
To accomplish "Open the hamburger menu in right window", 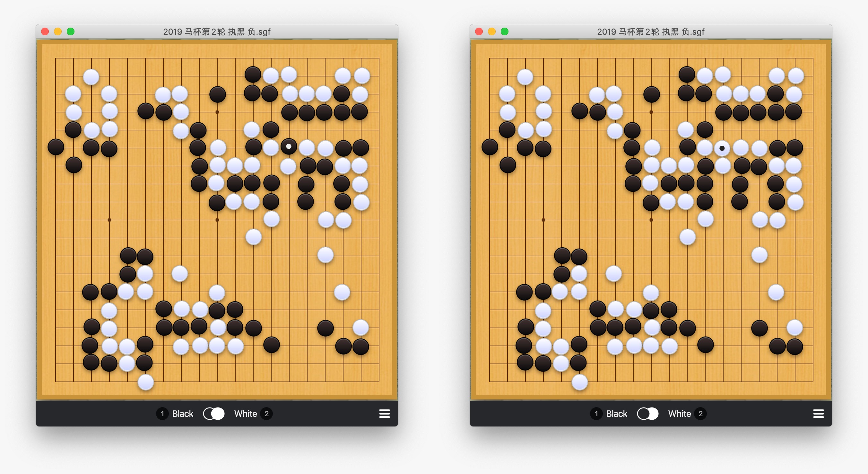I will point(818,414).
